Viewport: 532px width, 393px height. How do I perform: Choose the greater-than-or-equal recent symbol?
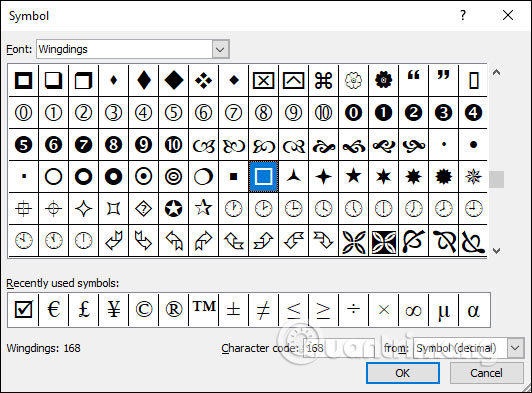click(323, 310)
